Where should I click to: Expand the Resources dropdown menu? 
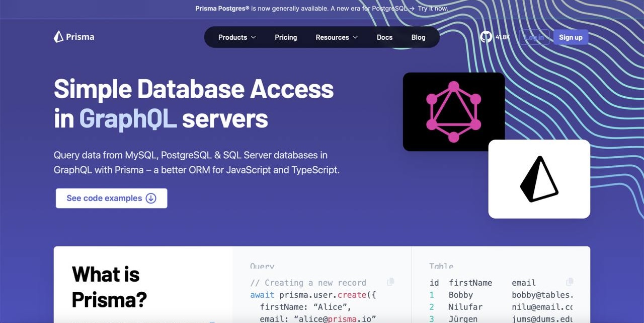click(x=337, y=37)
